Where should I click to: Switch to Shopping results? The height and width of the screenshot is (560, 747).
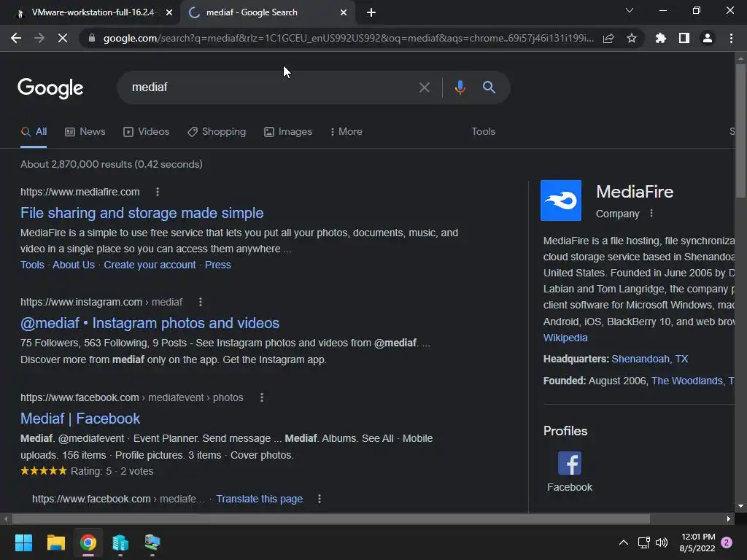[x=217, y=132]
